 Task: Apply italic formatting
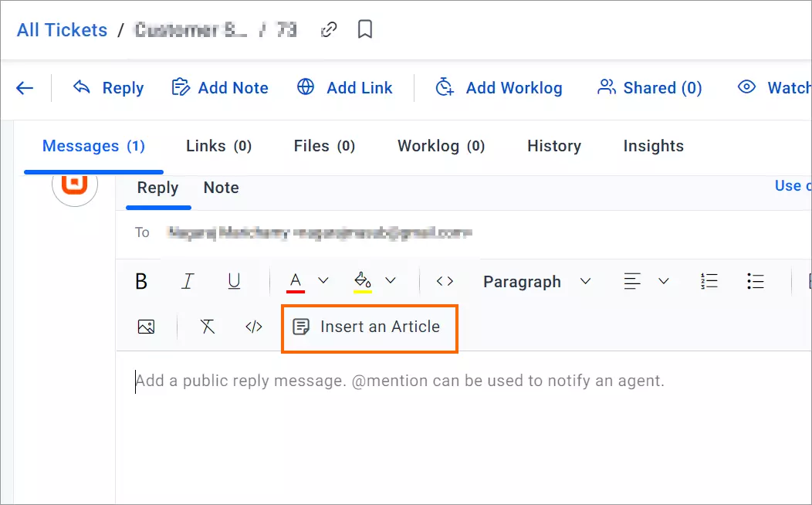pyautogui.click(x=188, y=281)
